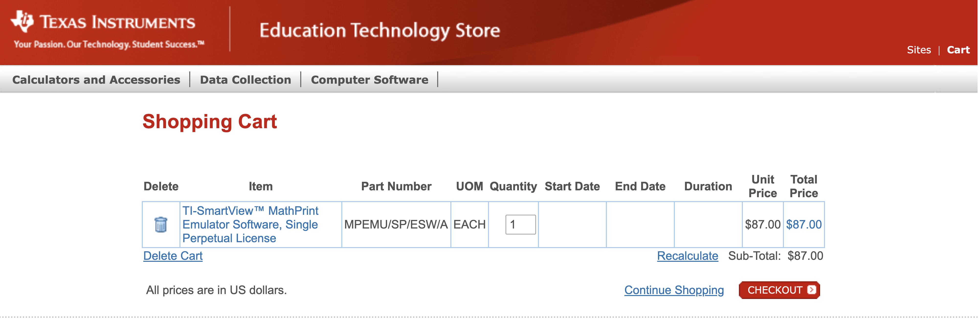Open the Sites link in header
980x320 pixels.
(919, 50)
